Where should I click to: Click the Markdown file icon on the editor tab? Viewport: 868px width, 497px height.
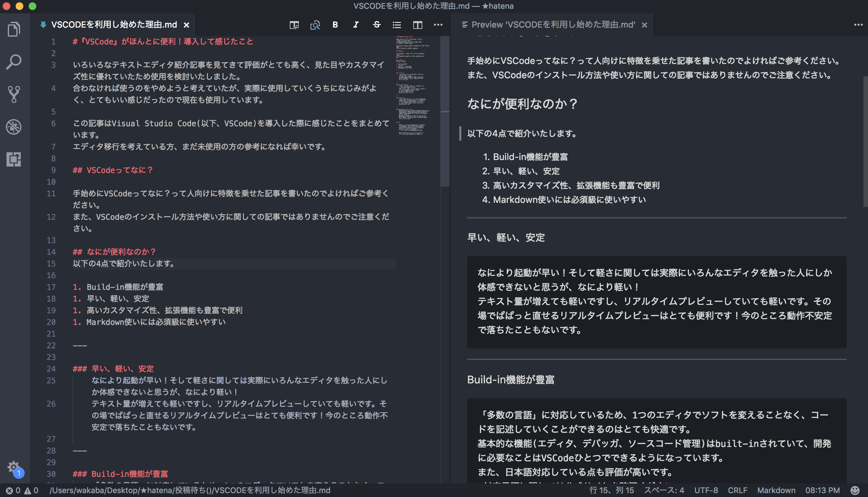[x=43, y=25]
